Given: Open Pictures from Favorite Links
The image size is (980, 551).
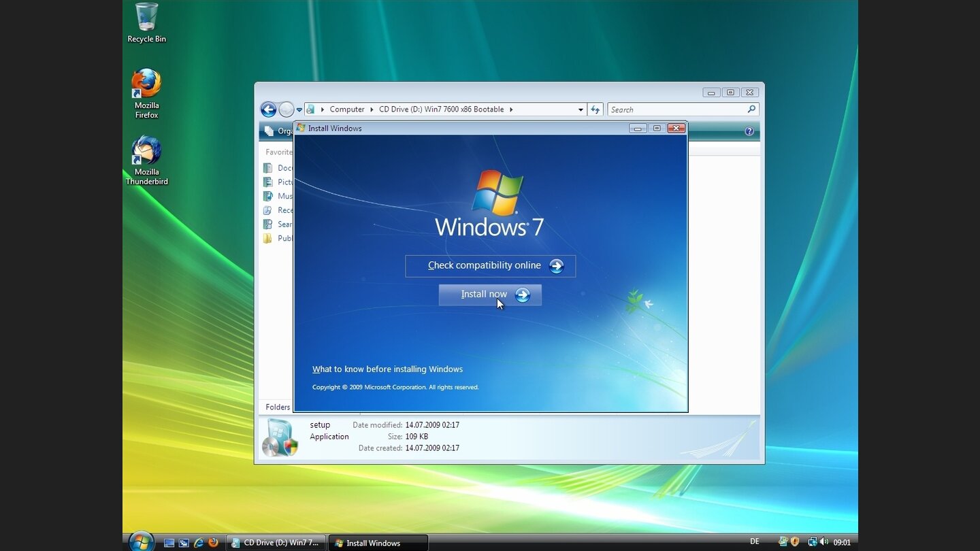Looking at the screenshot, I should click(x=278, y=182).
